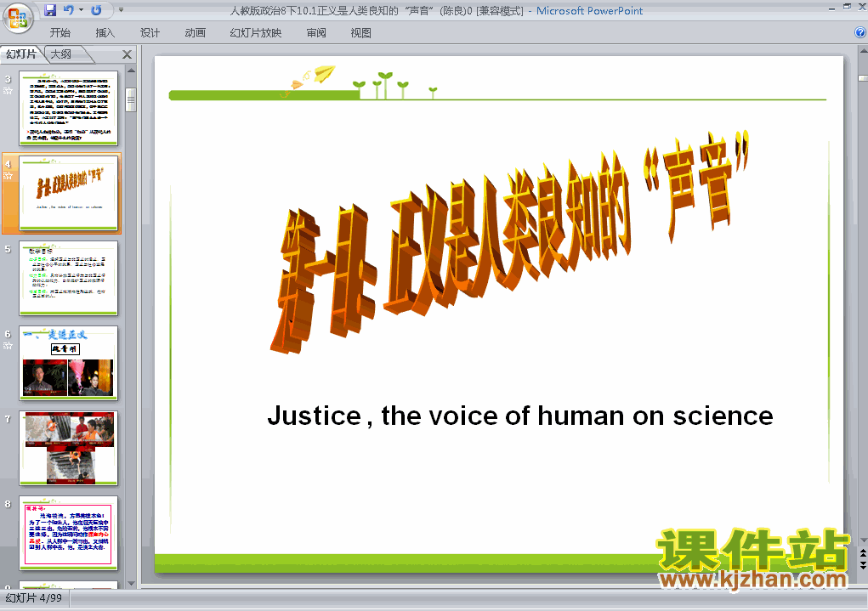
Task: Click the thumbnail pane scrollbar thumb
Action: click(x=131, y=99)
